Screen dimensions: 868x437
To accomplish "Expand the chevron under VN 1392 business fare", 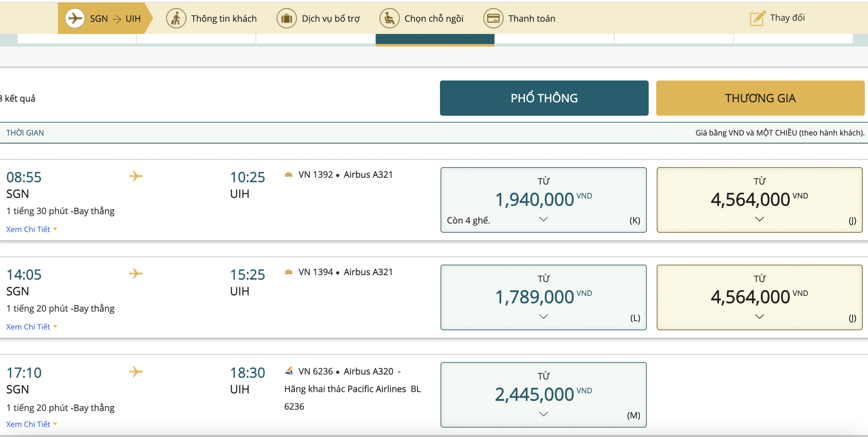I will [x=759, y=219].
